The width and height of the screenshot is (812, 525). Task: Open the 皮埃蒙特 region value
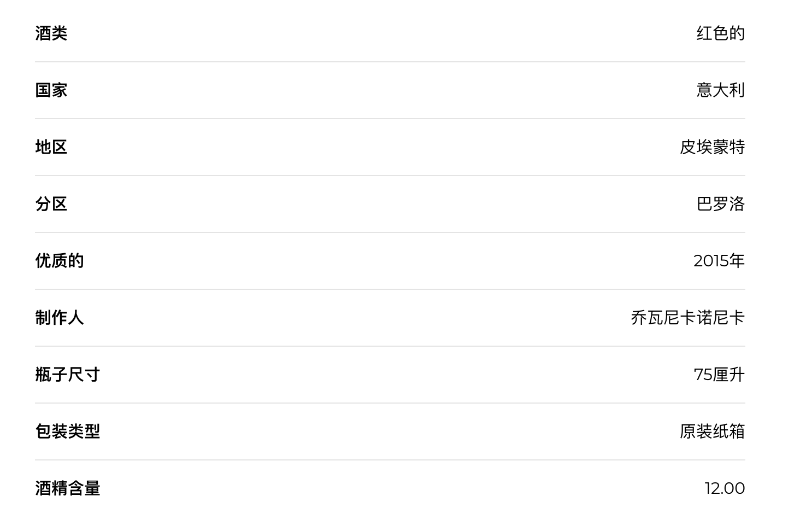pos(712,147)
